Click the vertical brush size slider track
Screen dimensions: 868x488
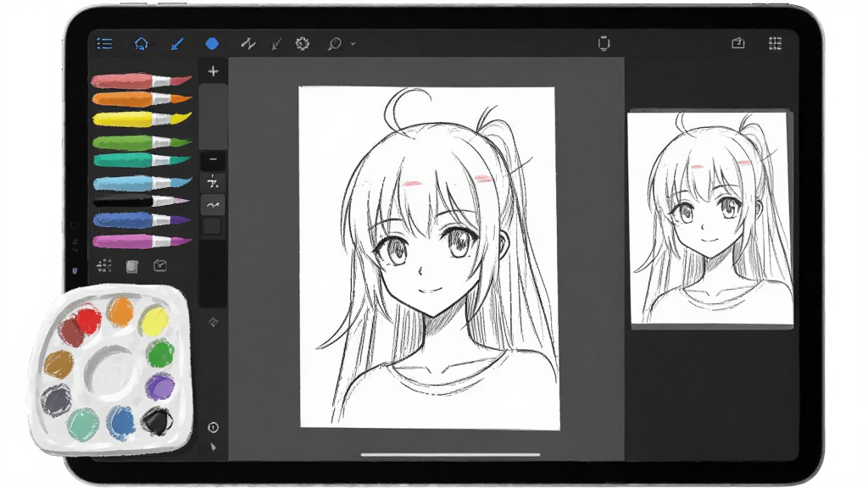[x=213, y=117]
